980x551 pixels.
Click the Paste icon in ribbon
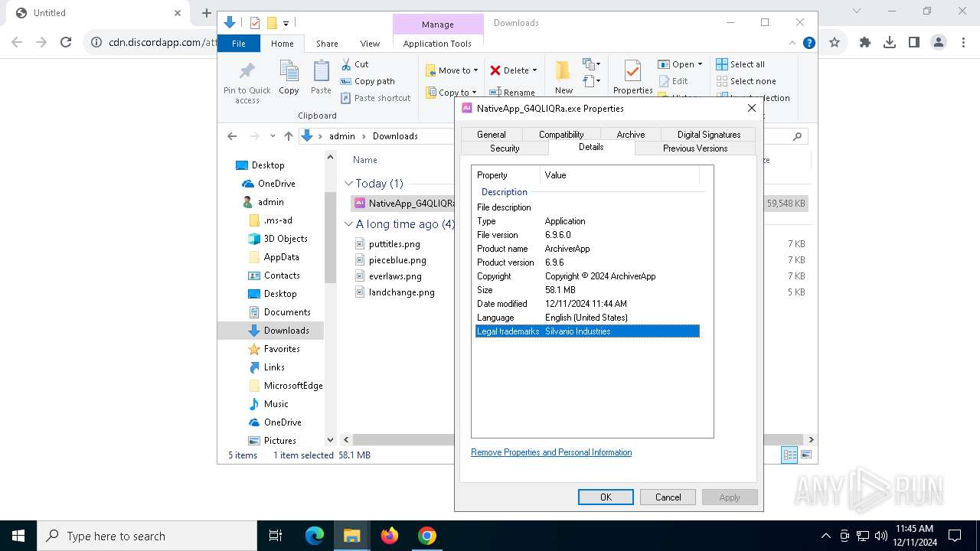pyautogui.click(x=321, y=71)
